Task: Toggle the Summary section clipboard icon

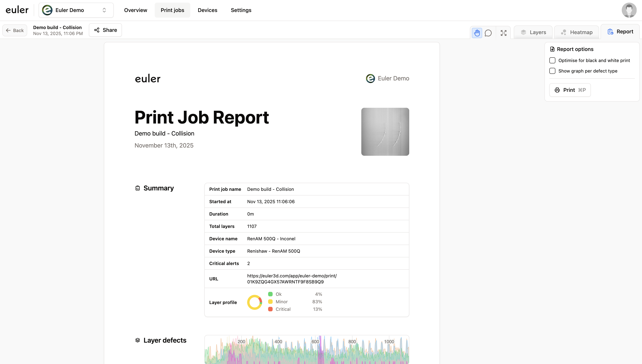Action: [x=137, y=188]
